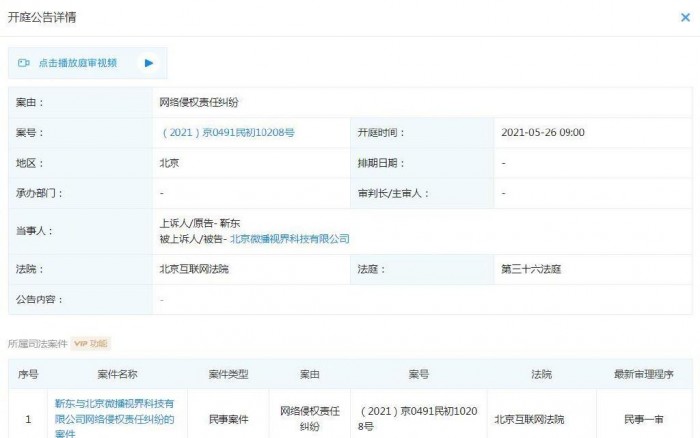Click the 开庭时间： label
This screenshot has height=438, width=700.
[381, 133]
